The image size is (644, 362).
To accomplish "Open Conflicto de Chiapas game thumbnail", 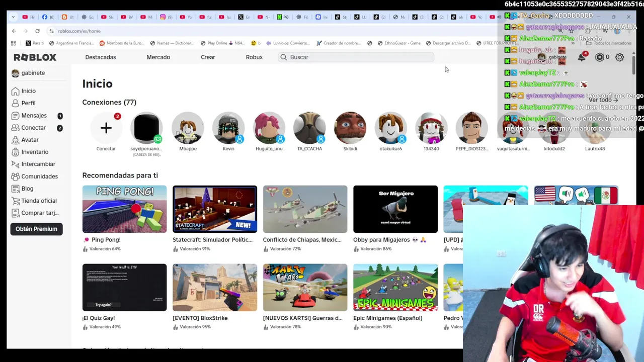I will [305, 209].
